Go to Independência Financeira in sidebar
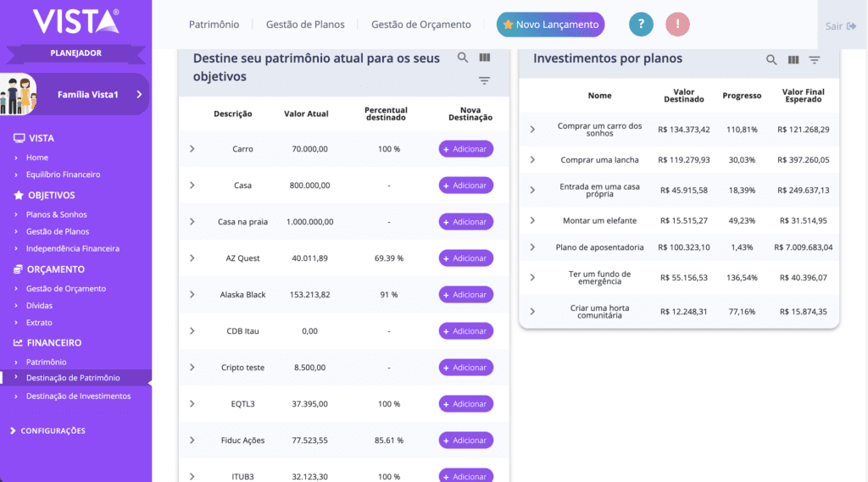The height and width of the screenshot is (482, 868). 72,248
